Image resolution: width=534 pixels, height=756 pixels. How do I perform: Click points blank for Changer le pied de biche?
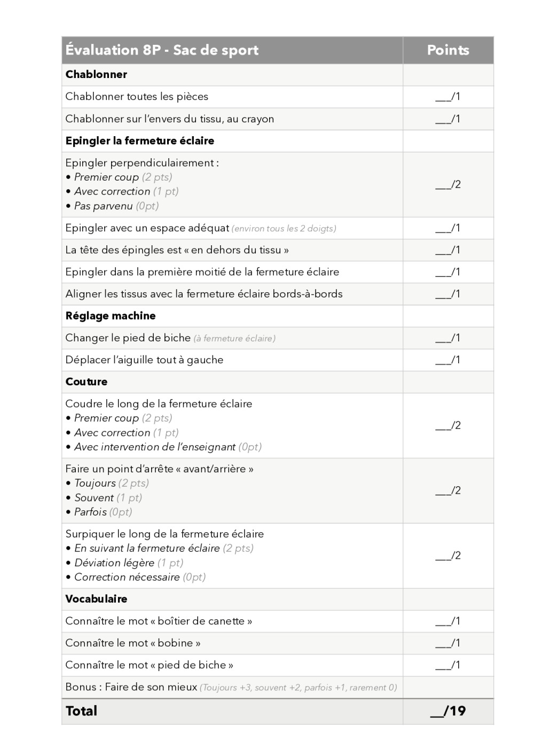click(448, 338)
